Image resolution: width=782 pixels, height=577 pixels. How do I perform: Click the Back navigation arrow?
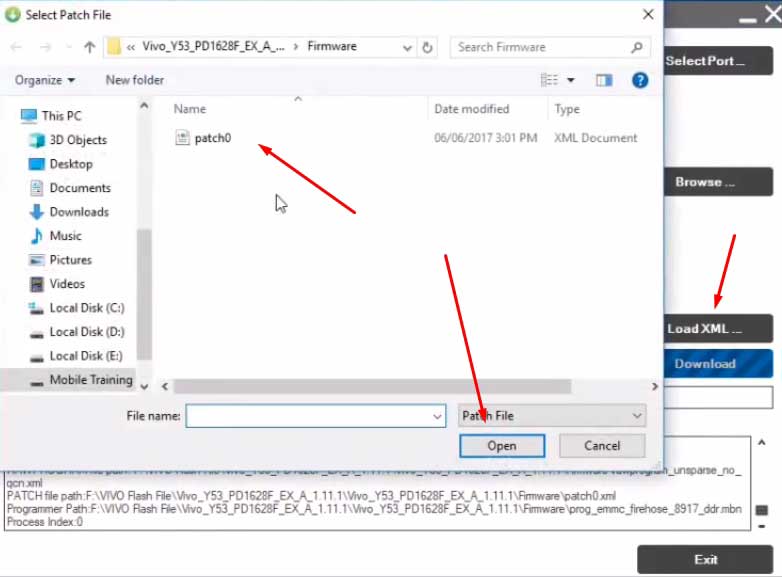click(x=16, y=47)
